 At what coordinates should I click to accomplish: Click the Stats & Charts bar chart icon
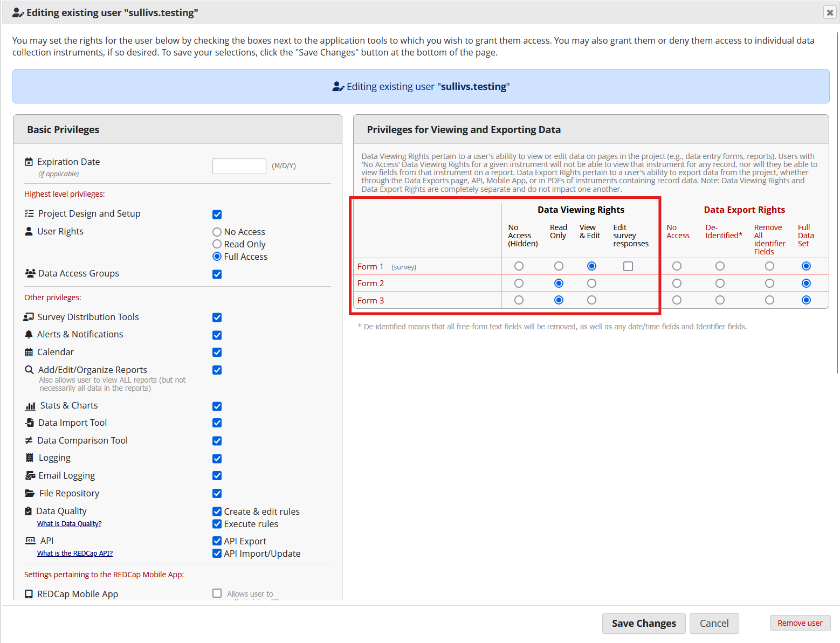30,405
